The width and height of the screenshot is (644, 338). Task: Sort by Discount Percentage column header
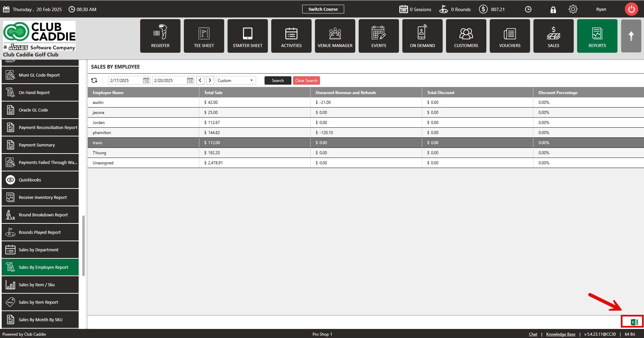point(589,92)
